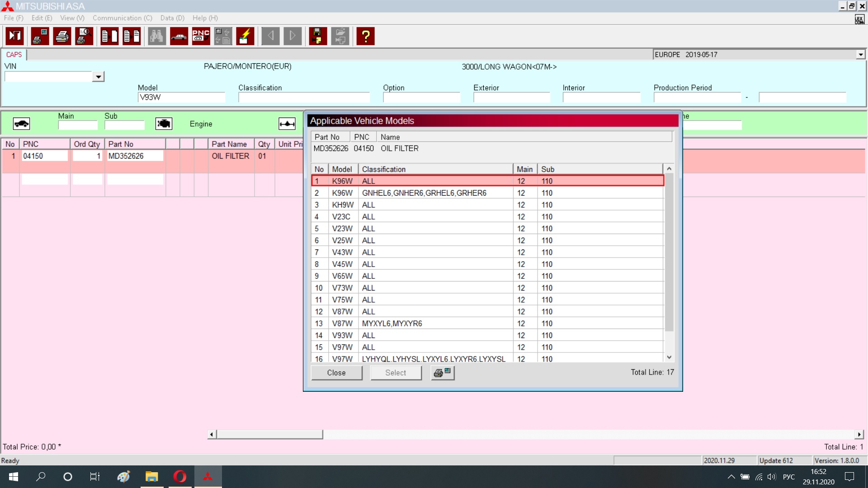868x488 pixels.
Task: Click the exit door toolbar icon
Action: click(x=15, y=36)
